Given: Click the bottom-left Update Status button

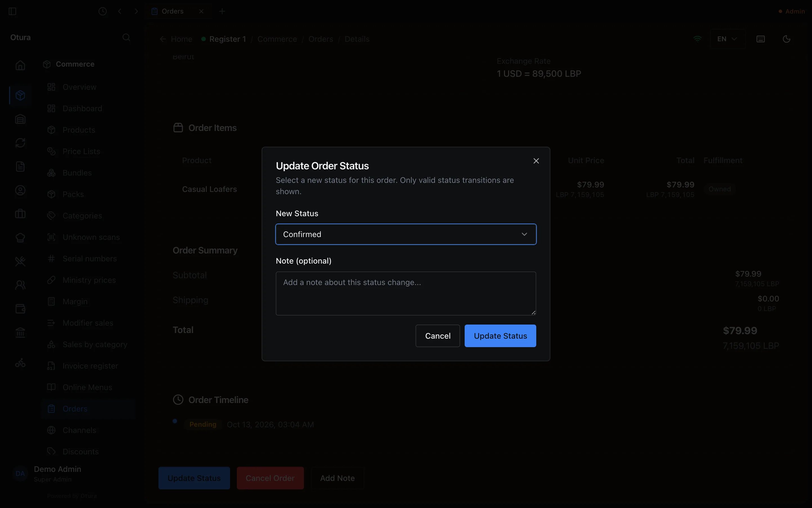Looking at the screenshot, I should (x=194, y=478).
